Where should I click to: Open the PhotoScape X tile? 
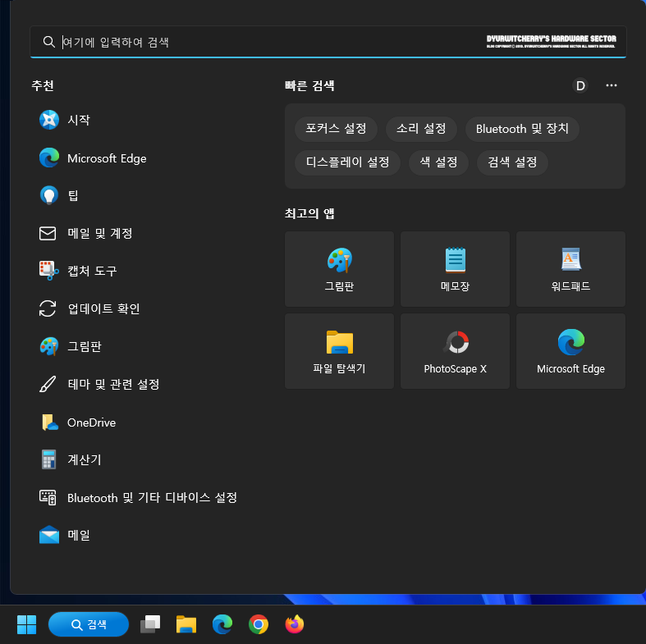455,351
